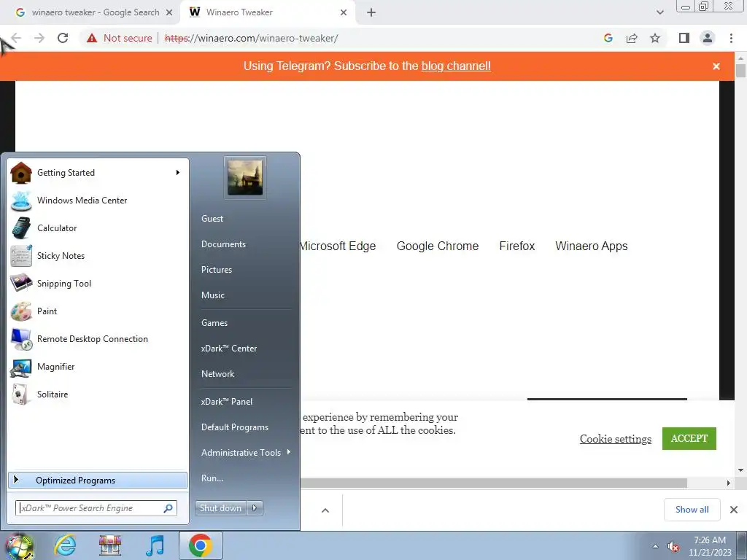Click Google icon in address bar

click(x=608, y=38)
